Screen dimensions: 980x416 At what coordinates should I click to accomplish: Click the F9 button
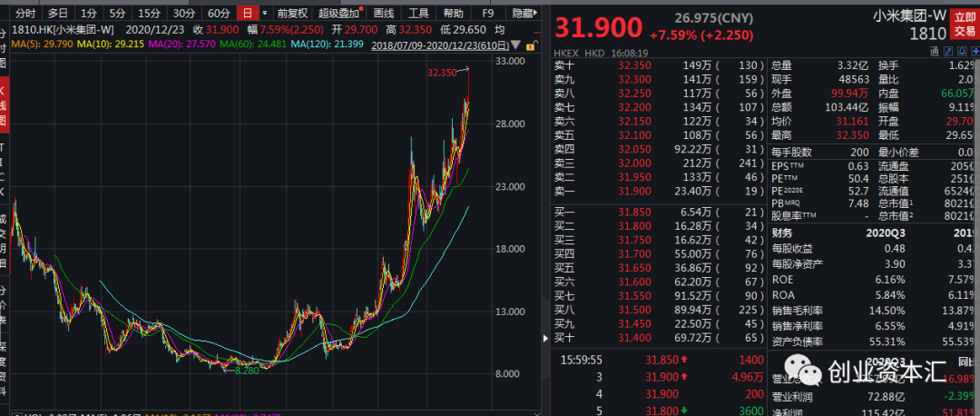coord(488,13)
